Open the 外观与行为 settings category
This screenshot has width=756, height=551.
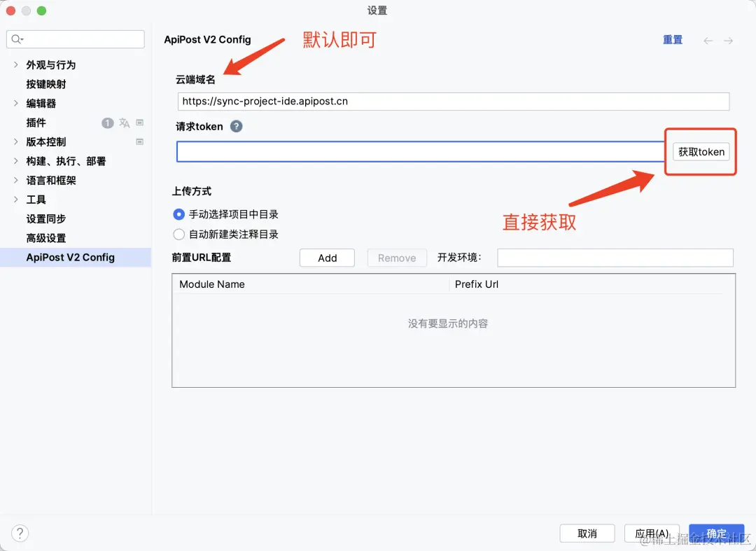click(x=51, y=64)
